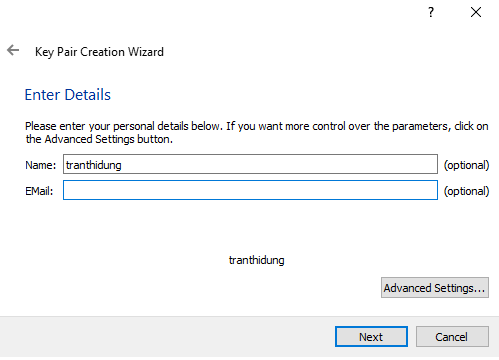This screenshot has height=360, width=499.
Task: Click the EMail: label
Action: (x=39, y=191)
